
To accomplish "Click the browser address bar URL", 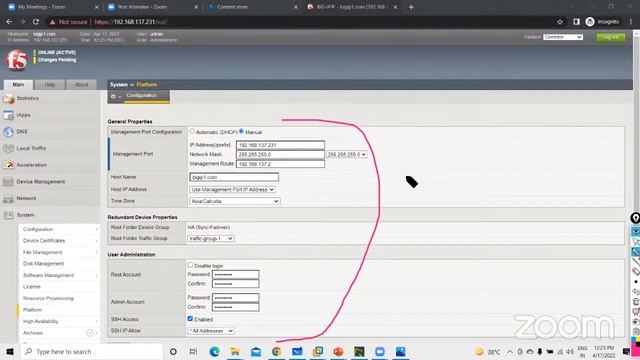I will pyautogui.click(x=131, y=22).
